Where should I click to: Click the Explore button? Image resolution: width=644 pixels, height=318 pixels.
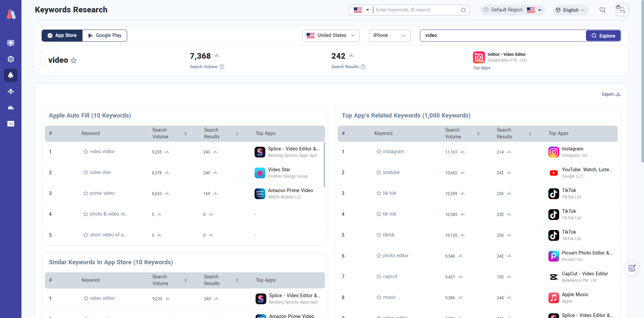point(603,36)
